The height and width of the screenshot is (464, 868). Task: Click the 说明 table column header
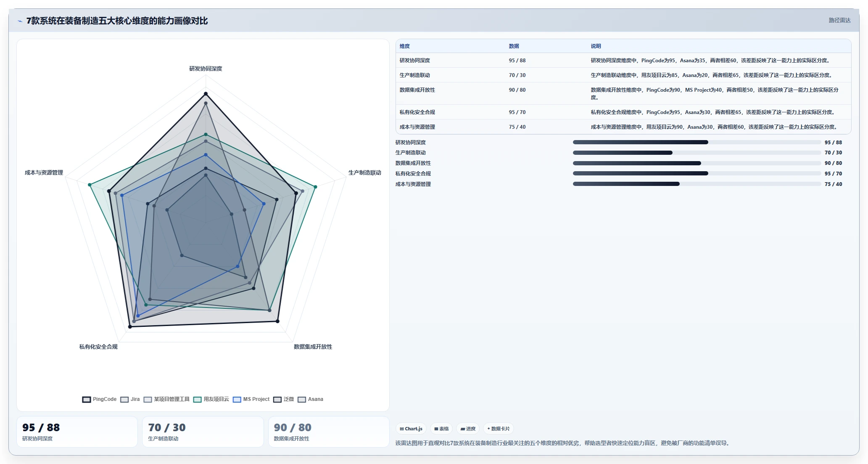(x=596, y=46)
